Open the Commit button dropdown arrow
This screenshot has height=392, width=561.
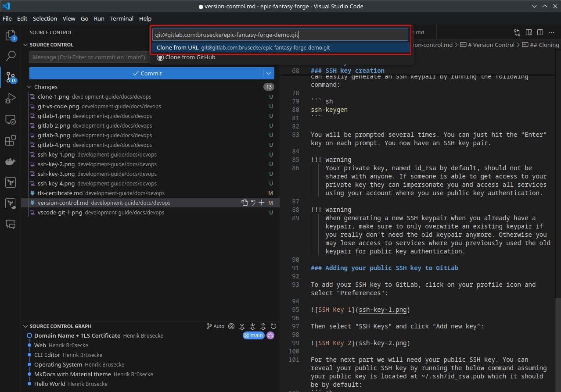[x=269, y=73]
